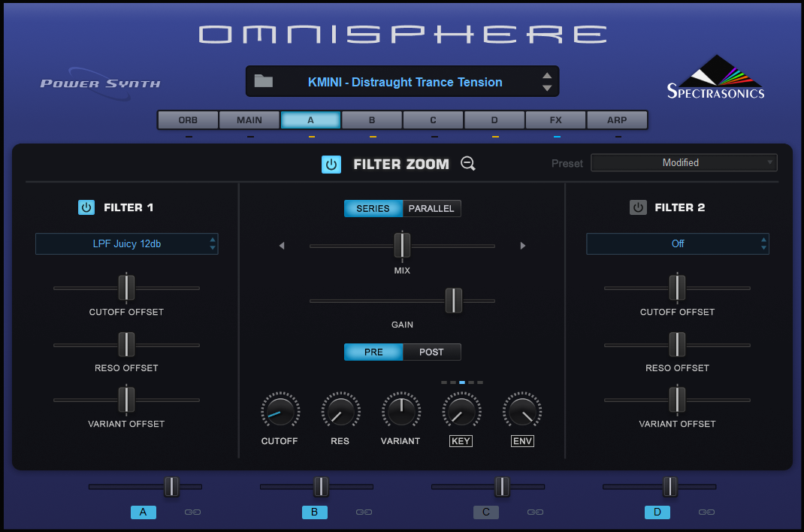Click the link icon next to layer A
Viewport: 804px width, 532px height.
pos(193,512)
